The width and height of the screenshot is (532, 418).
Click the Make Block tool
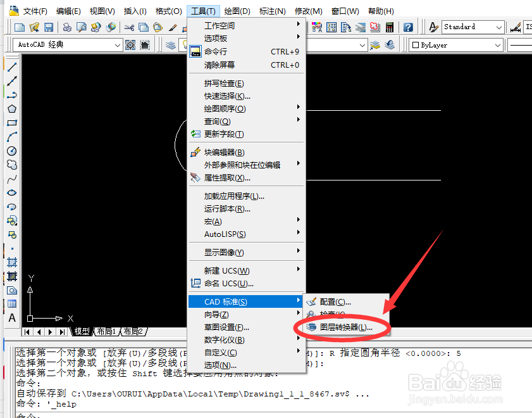pos(12,234)
